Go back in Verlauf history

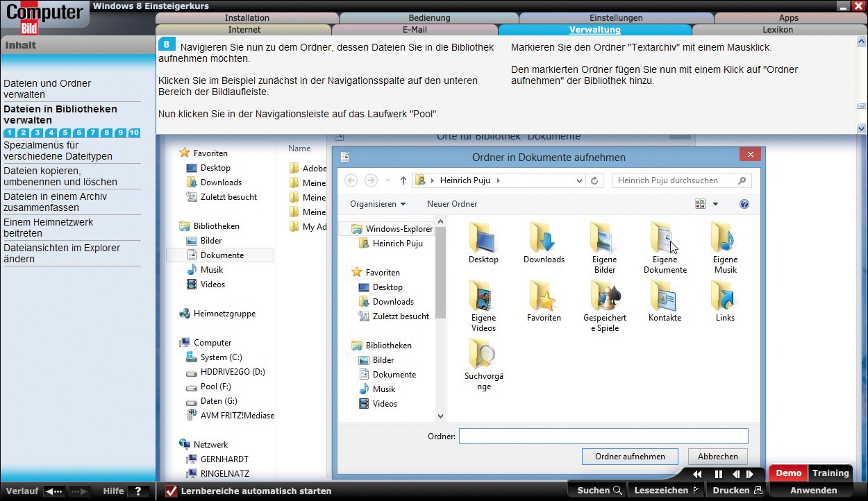(x=54, y=491)
